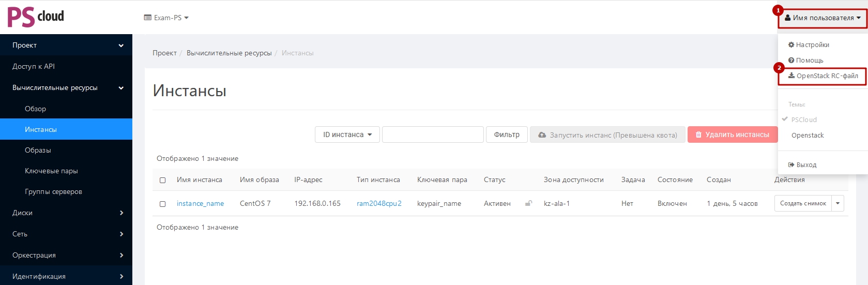Click the 192.168.0.165 IP address cell
Image resolution: width=868 pixels, height=285 pixels.
click(x=317, y=204)
